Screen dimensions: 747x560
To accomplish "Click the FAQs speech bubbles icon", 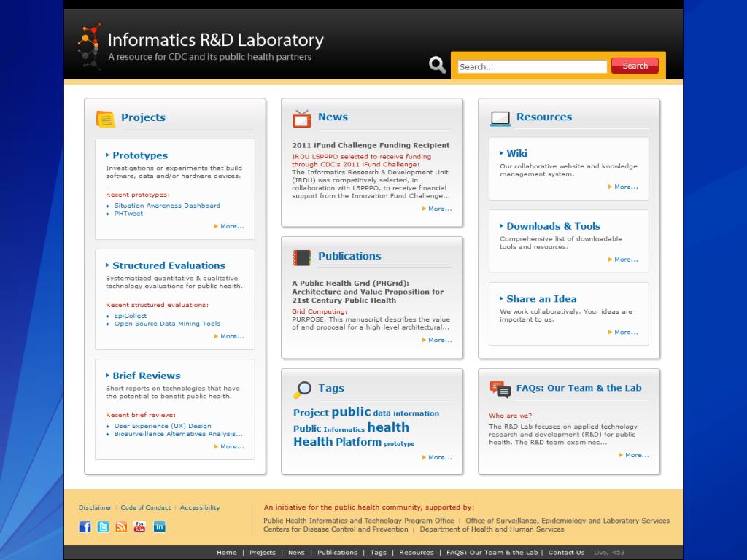I will 500,389.
